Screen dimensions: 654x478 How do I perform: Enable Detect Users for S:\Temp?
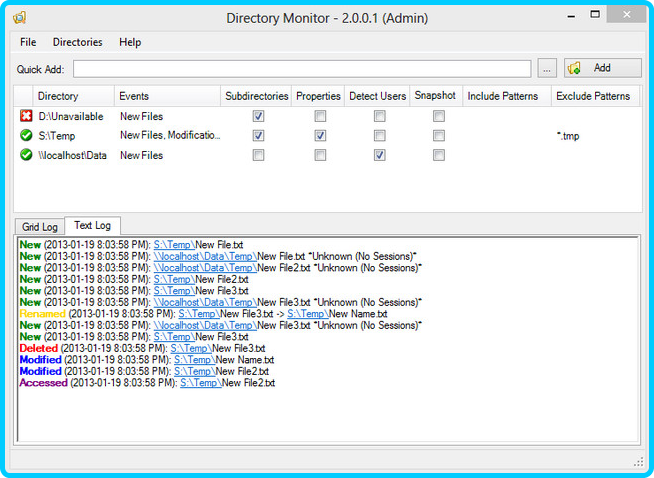tap(379, 136)
